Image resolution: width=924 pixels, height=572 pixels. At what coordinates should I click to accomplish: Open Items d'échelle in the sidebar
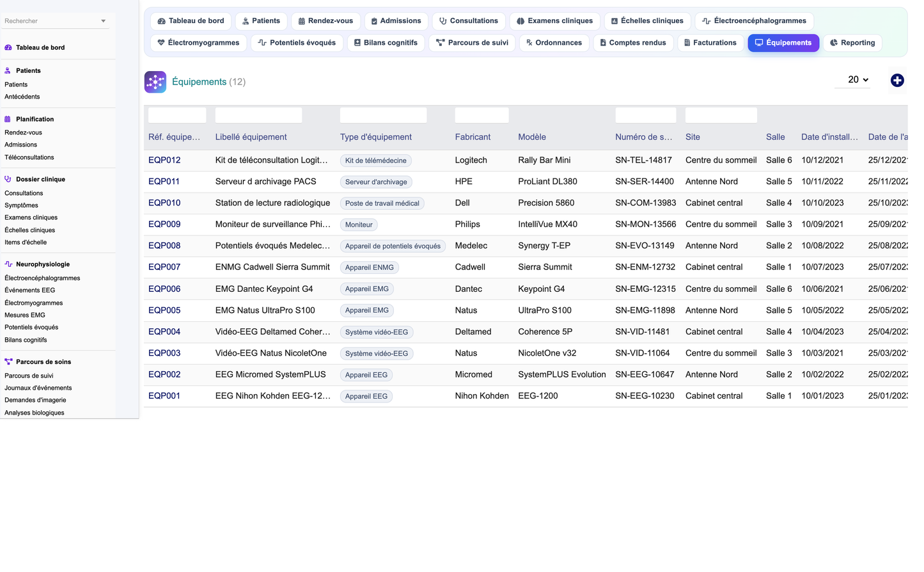tap(26, 242)
